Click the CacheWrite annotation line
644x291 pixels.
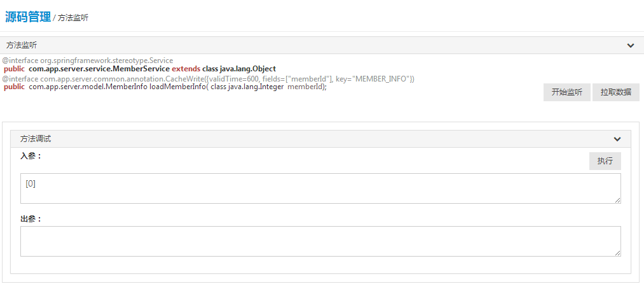[x=209, y=79]
